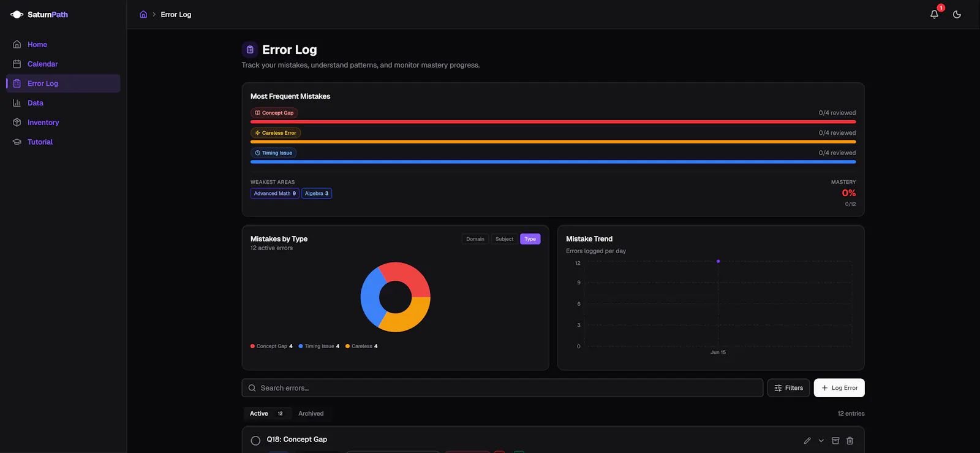The height and width of the screenshot is (453, 980).
Task: Open the Data page in the sidebar
Action: tap(63, 103)
